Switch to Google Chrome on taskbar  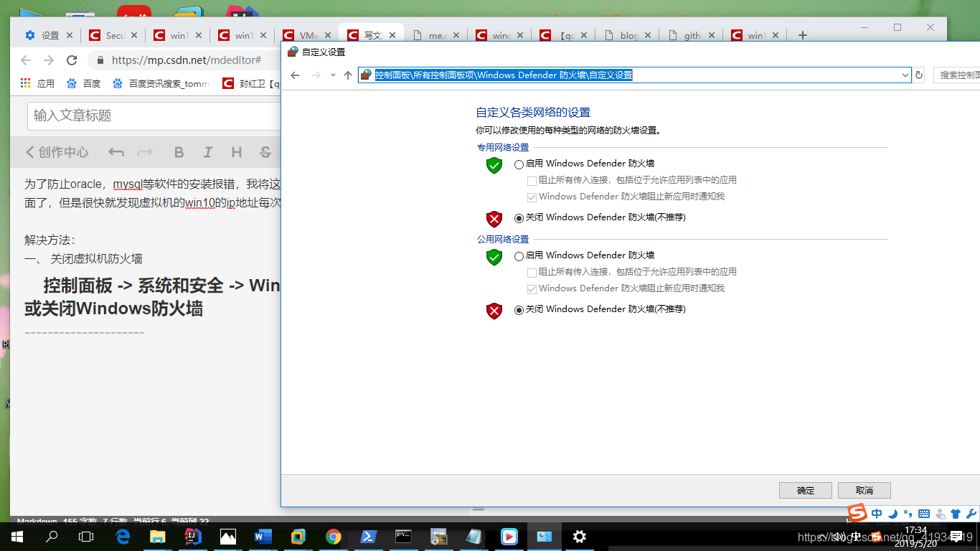point(334,536)
